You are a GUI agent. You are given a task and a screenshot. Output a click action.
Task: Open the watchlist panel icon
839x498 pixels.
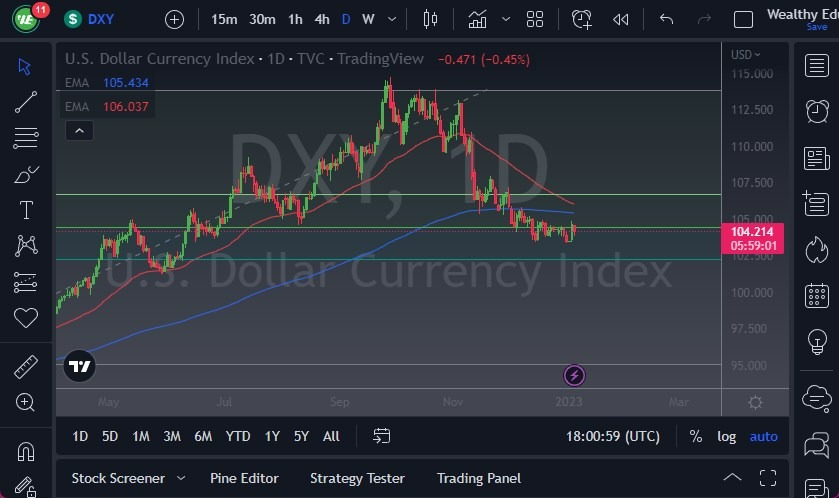click(817, 66)
